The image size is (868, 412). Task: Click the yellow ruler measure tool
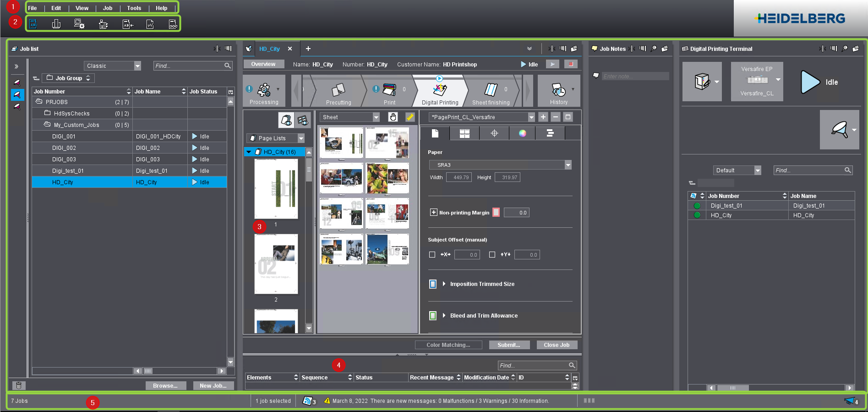[410, 117]
